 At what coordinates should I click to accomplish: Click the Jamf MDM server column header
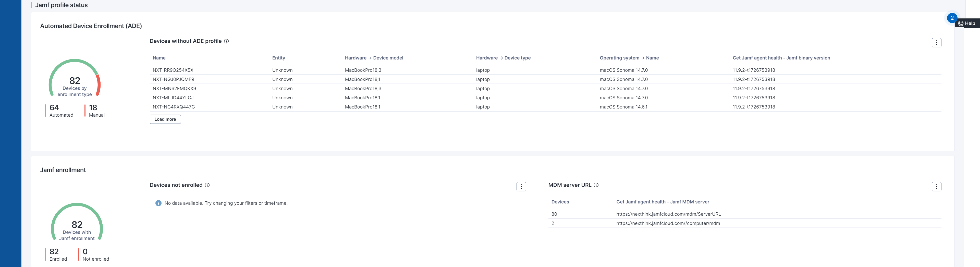pos(663,202)
